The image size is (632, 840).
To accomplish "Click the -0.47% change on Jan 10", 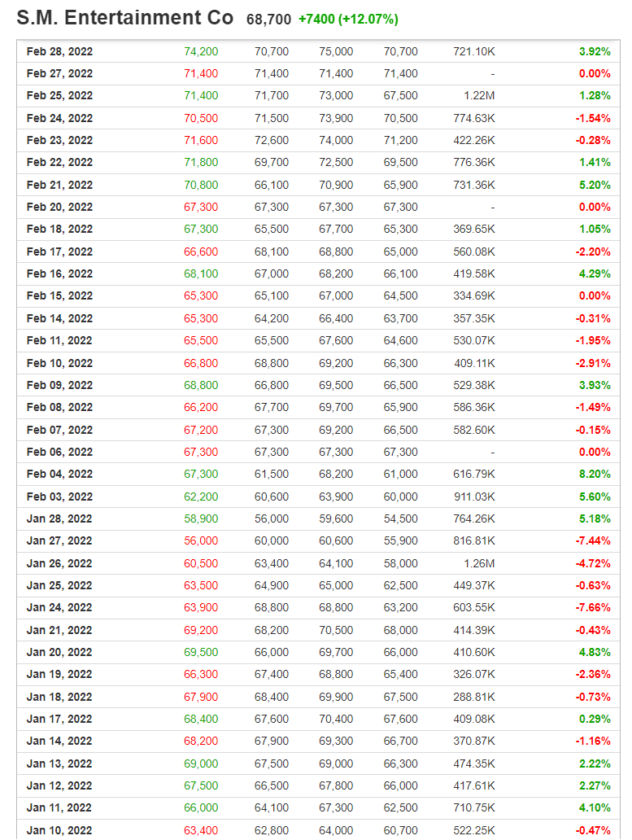I will point(593,830).
